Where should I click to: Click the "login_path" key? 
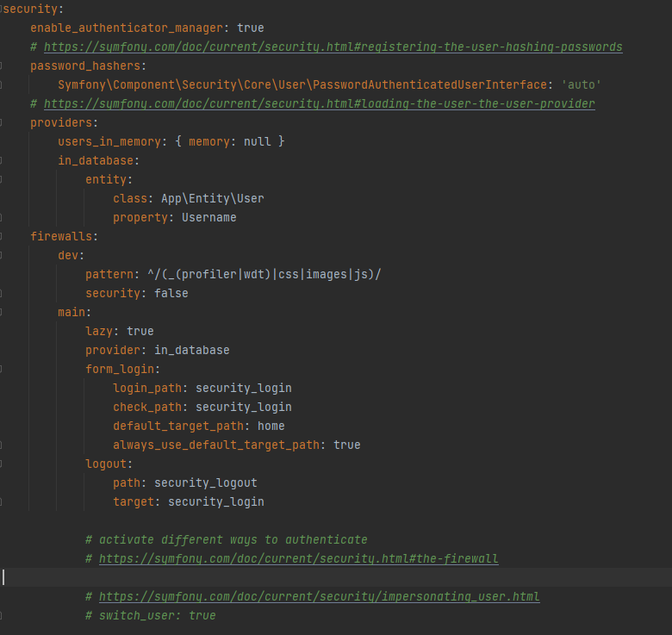pos(147,389)
